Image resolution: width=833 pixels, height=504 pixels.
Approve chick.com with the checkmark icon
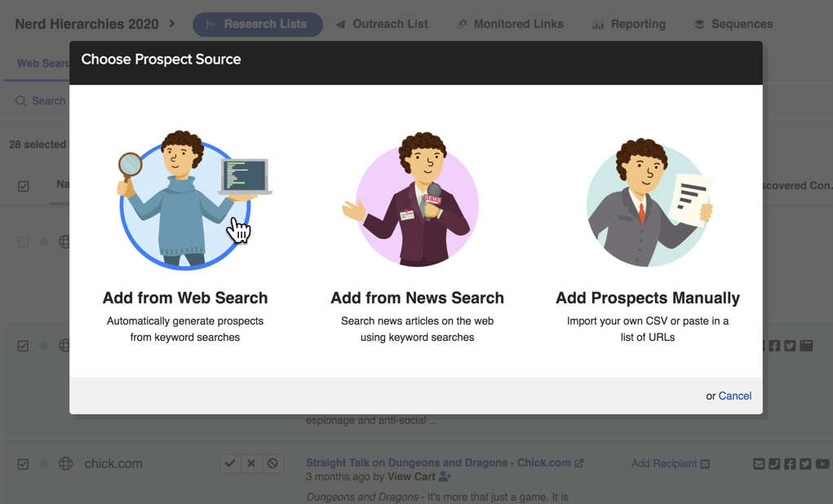coord(230,463)
